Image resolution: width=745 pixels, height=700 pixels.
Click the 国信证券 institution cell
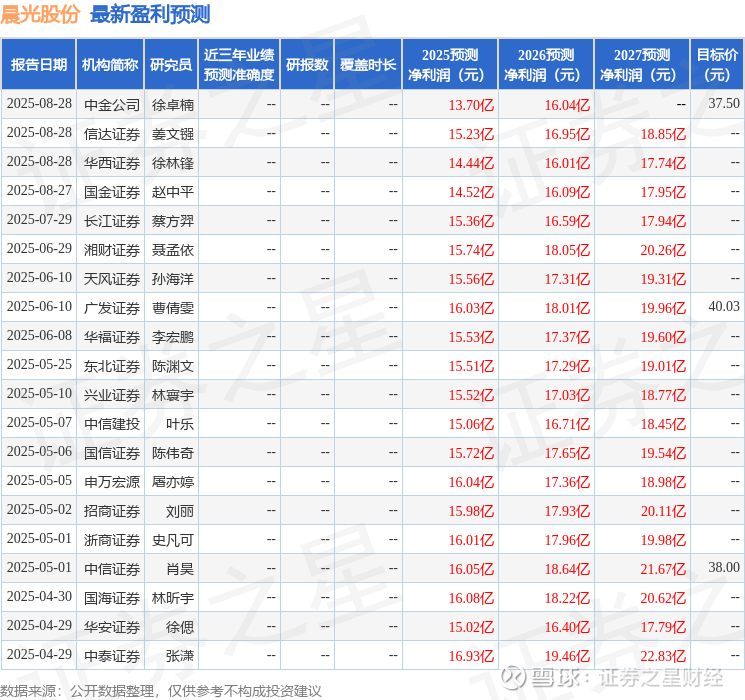[112, 453]
